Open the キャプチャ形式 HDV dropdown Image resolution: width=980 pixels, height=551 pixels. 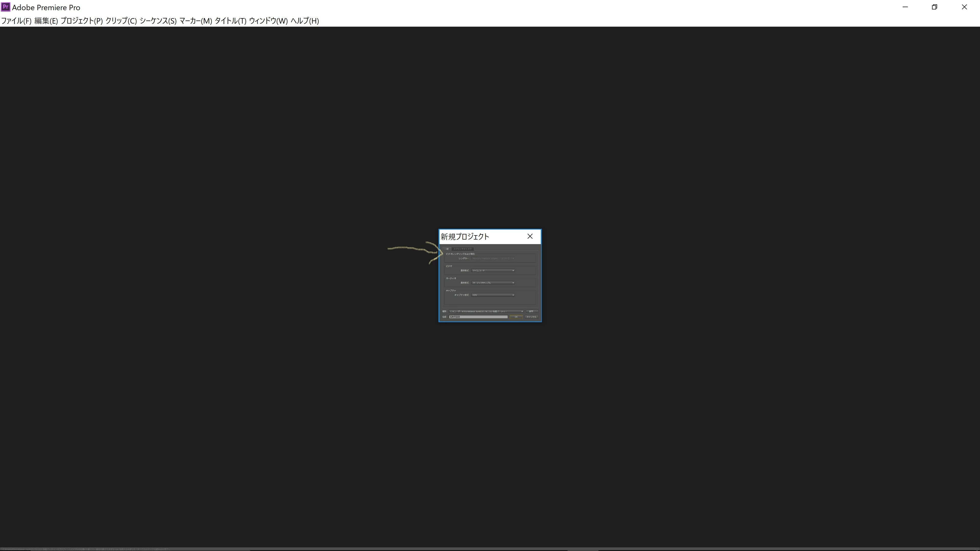(493, 295)
